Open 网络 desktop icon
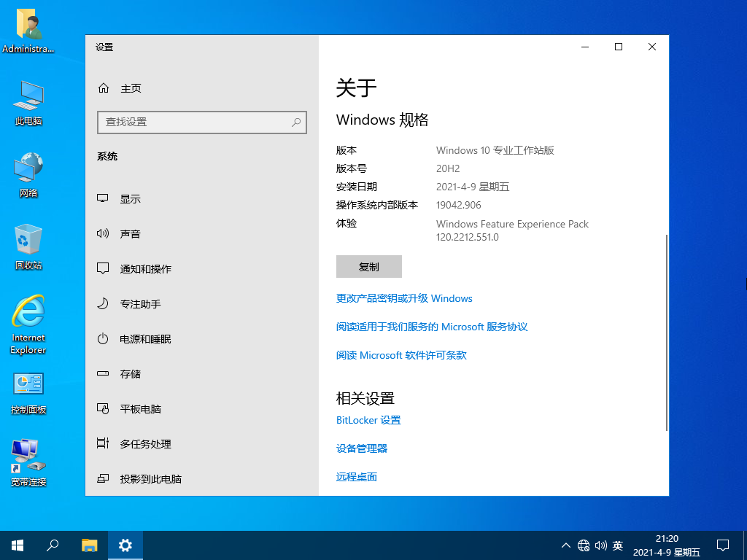This screenshot has height=560, width=747. pos(28,174)
